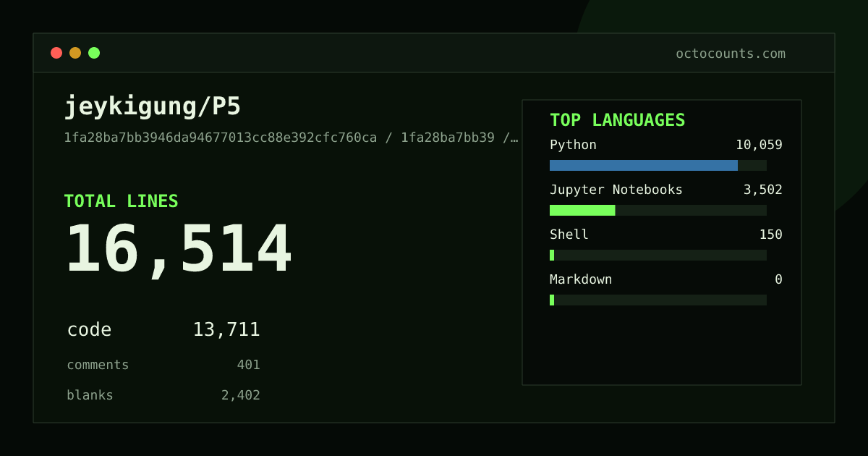Select the blanks count 2,402

[x=240, y=395]
